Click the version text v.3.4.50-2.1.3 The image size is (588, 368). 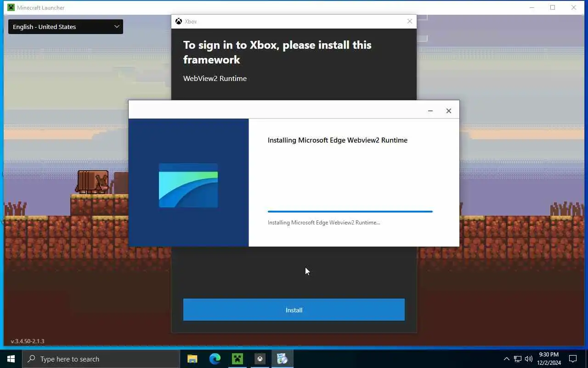(x=28, y=341)
